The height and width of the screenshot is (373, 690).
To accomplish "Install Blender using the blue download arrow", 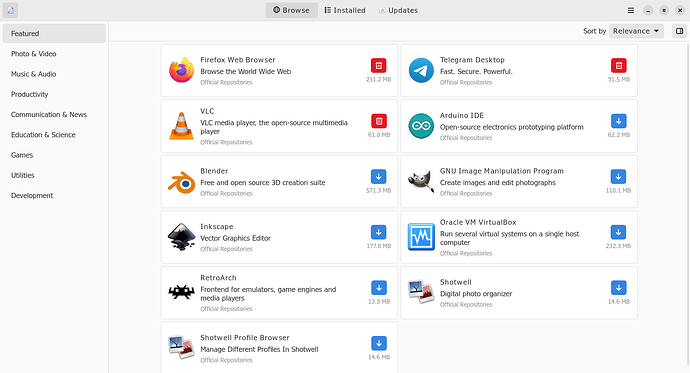I will 378,176.
